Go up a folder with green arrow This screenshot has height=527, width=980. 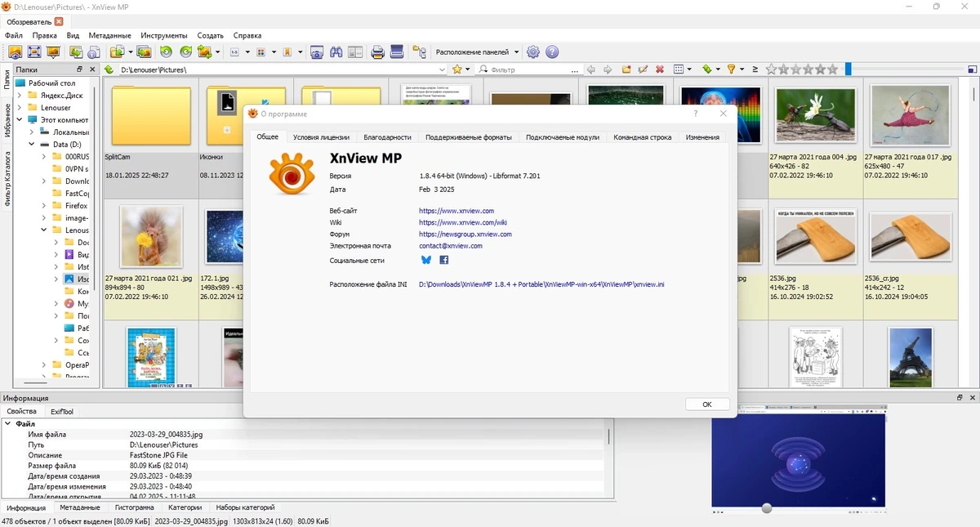pos(109,69)
